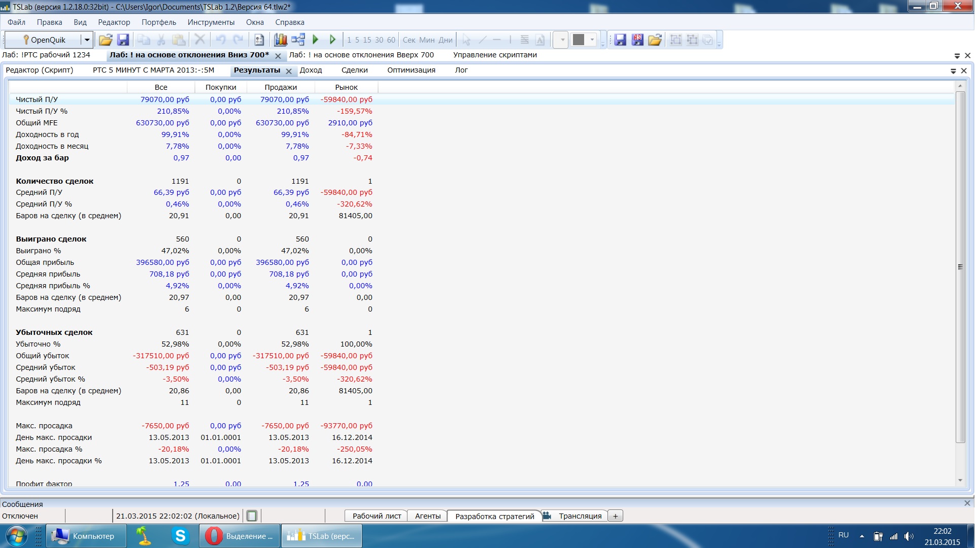
Task: Open the Skype icon in taskbar
Action: point(180,536)
